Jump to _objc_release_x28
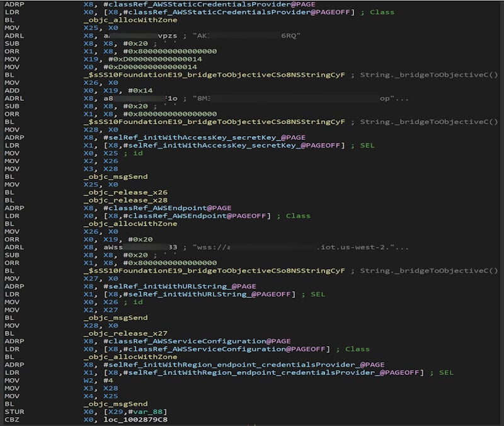The width and height of the screenshot is (504, 426). (x=125, y=200)
